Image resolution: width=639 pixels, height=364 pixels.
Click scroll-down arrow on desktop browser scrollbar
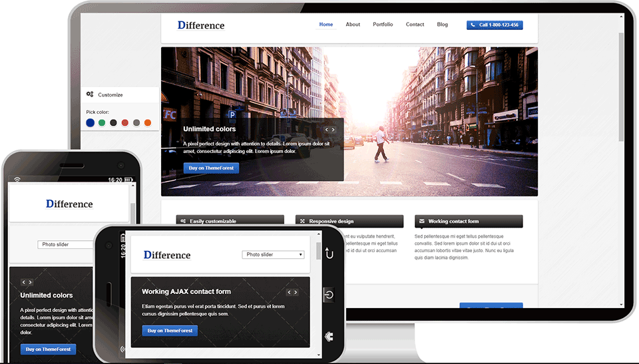point(621,305)
